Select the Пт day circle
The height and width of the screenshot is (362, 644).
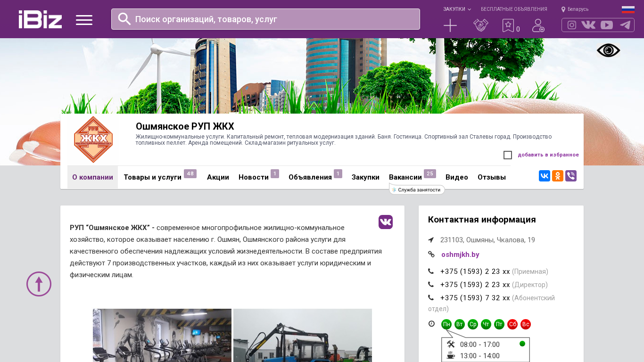point(499,324)
